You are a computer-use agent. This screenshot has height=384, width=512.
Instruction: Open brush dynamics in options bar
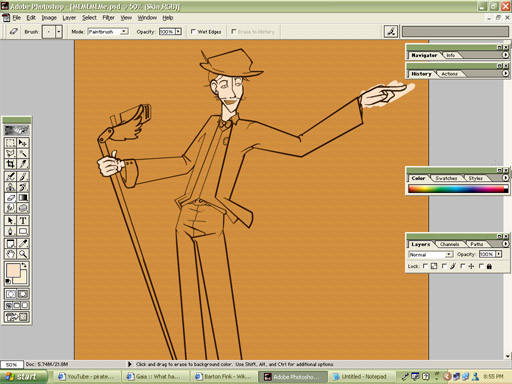point(391,32)
